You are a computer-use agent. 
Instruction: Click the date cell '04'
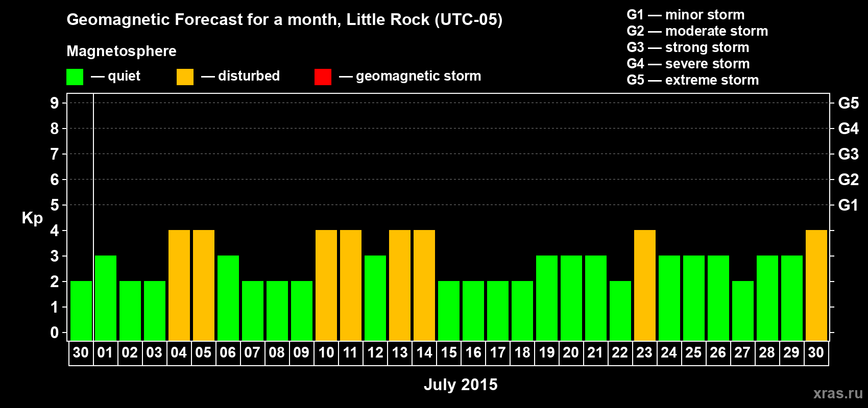[179, 353]
